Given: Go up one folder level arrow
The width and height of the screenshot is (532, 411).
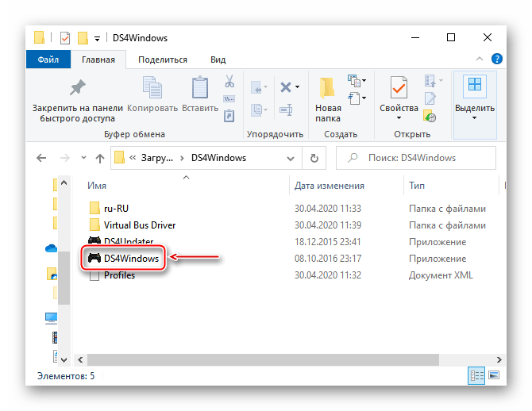Looking at the screenshot, I should 100,158.
